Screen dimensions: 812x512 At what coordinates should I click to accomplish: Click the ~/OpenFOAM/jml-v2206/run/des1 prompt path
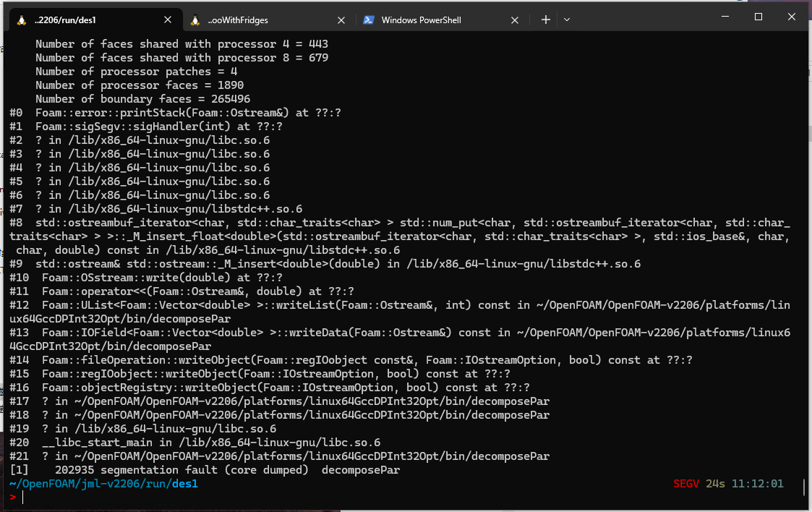coord(103,484)
